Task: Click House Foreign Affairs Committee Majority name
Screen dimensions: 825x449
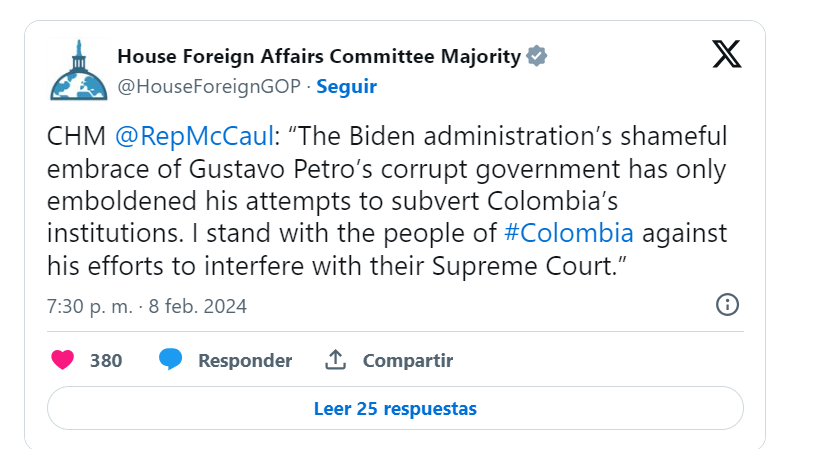Action: click(x=319, y=56)
